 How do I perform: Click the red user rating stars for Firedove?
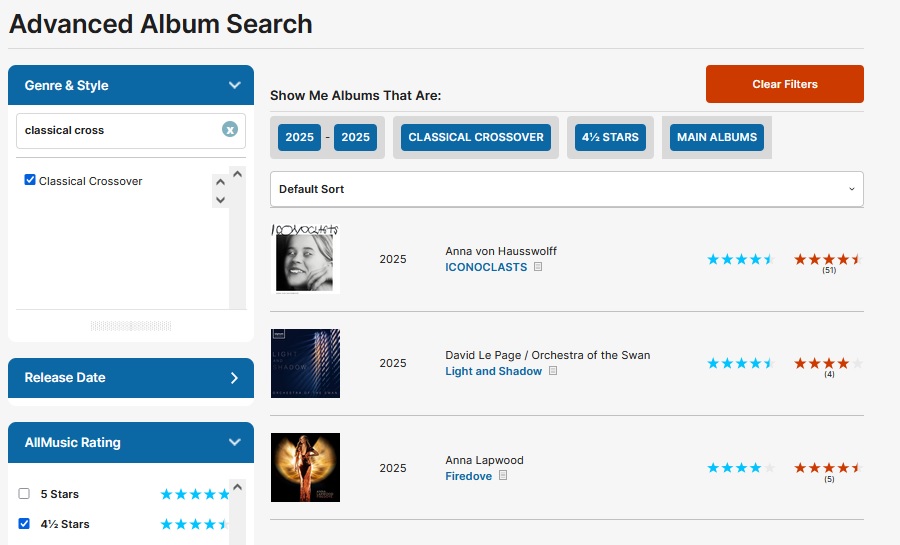click(828, 467)
